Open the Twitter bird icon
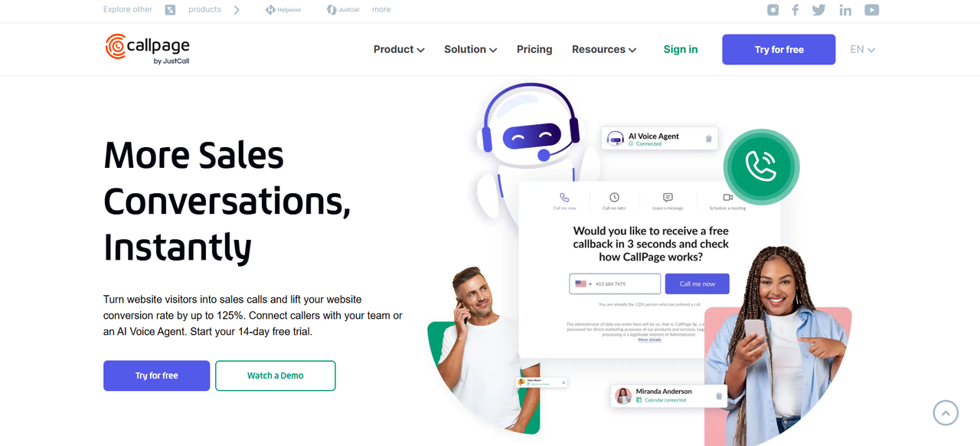This screenshot has width=980, height=446. 819,10
